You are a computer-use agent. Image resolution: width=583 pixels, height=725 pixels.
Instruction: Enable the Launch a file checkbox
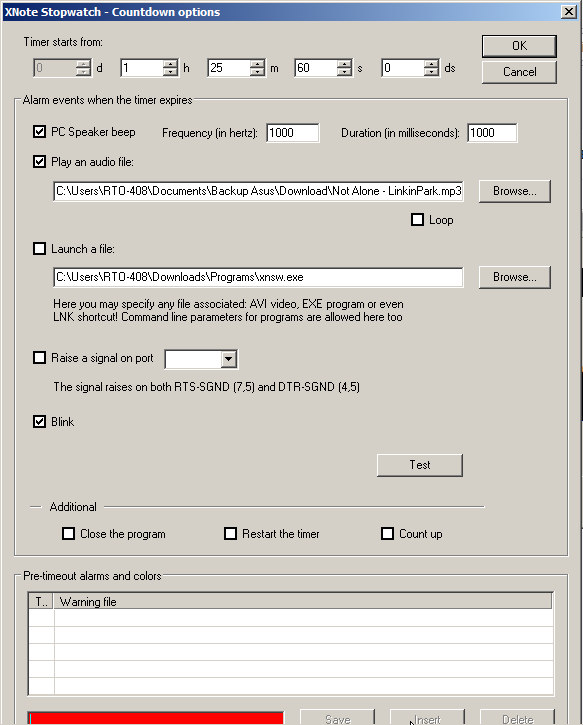[39, 249]
